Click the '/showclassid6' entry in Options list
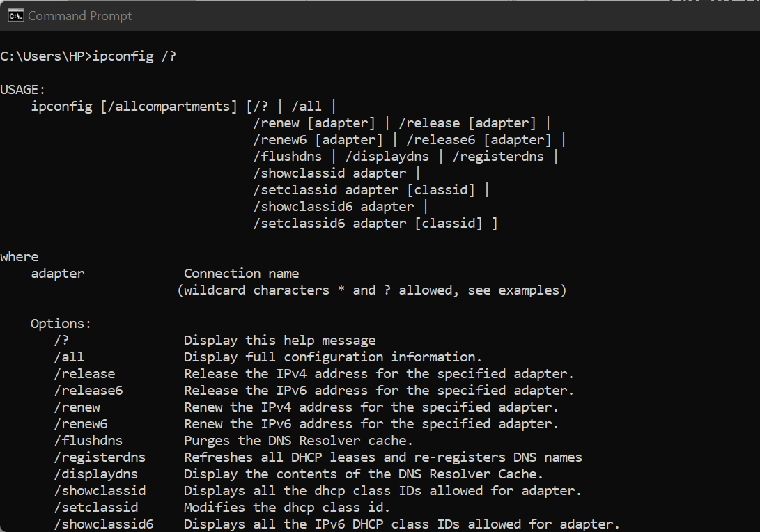 (104, 524)
